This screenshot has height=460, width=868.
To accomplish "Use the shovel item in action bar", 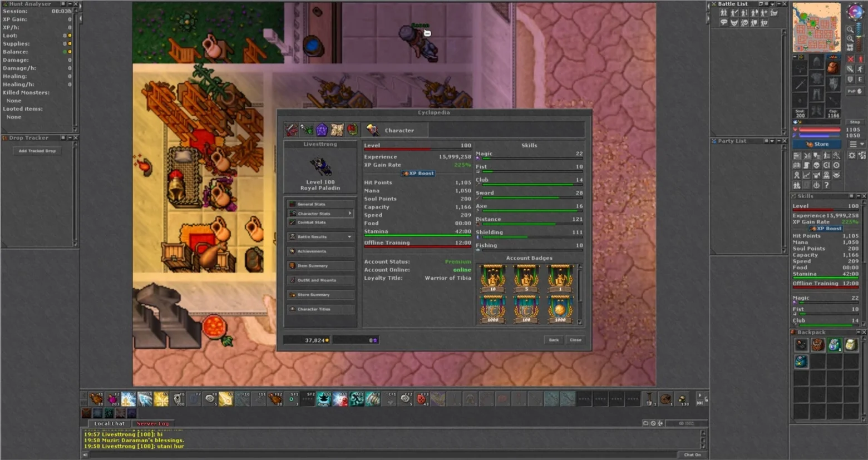I will click(649, 399).
